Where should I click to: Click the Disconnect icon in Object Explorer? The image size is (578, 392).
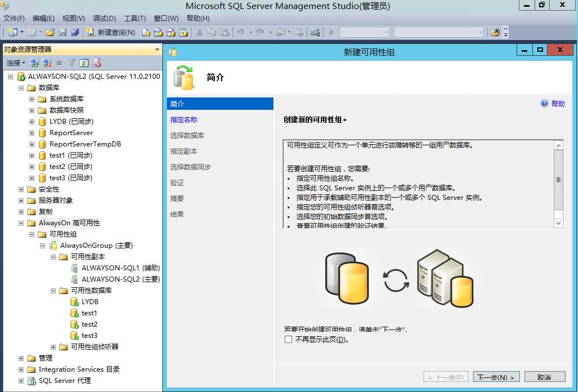(x=47, y=63)
